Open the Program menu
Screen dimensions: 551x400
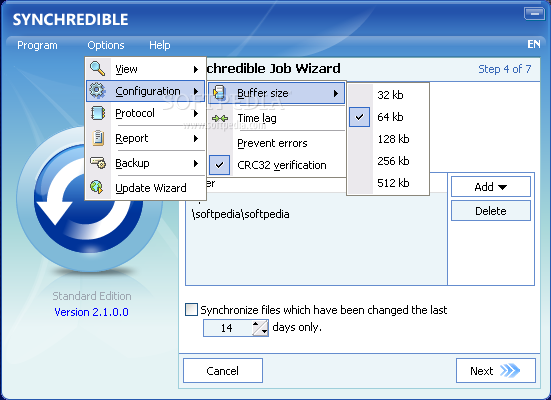click(37, 45)
